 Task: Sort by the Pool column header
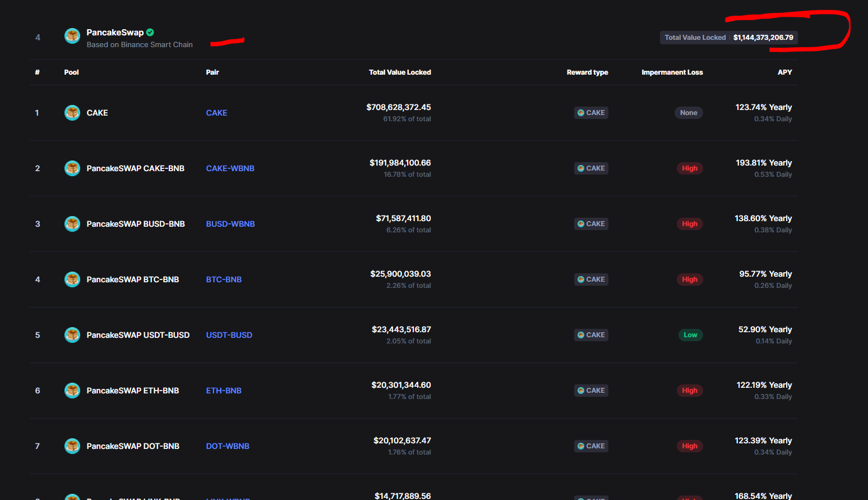(71, 72)
